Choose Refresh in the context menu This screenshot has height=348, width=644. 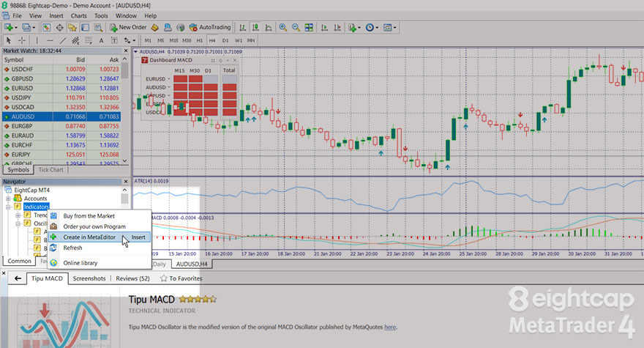pyautogui.click(x=99, y=248)
